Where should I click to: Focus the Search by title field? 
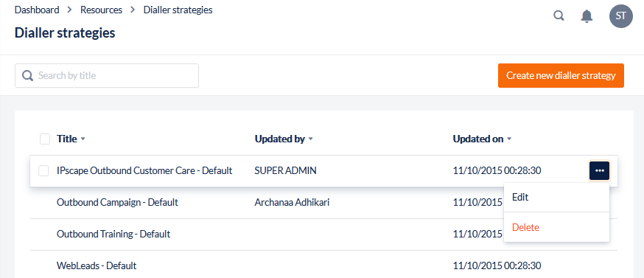[x=107, y=76]
